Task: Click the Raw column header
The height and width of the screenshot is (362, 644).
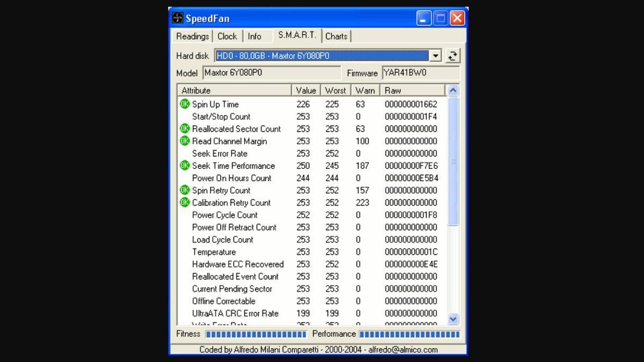Action: point(412,91)
